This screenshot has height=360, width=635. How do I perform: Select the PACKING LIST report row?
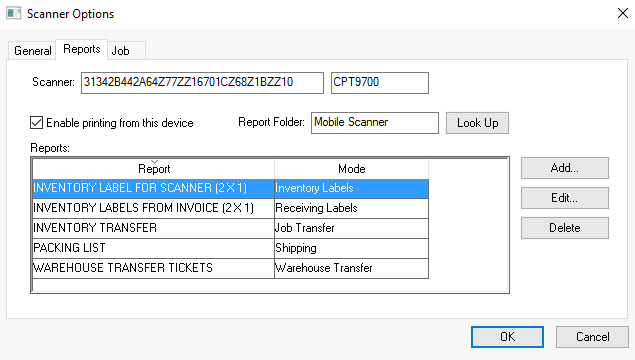[x=230, y=248]
